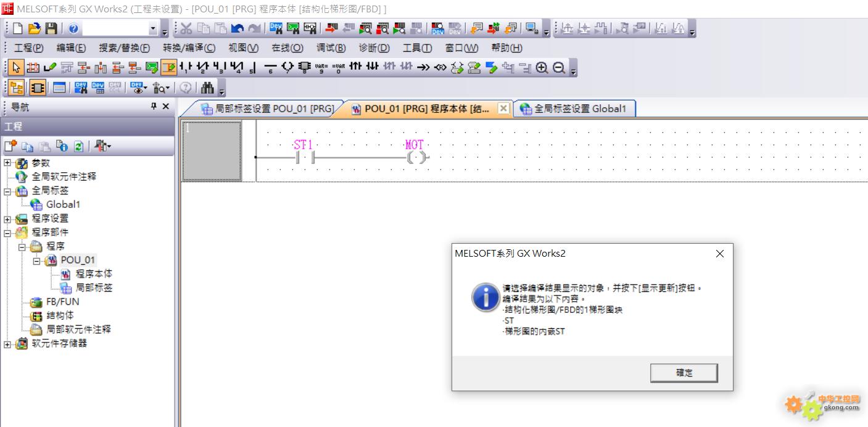868x427 pixels.
Task: Open the 在线(O) menu
Action: (287, 48)
